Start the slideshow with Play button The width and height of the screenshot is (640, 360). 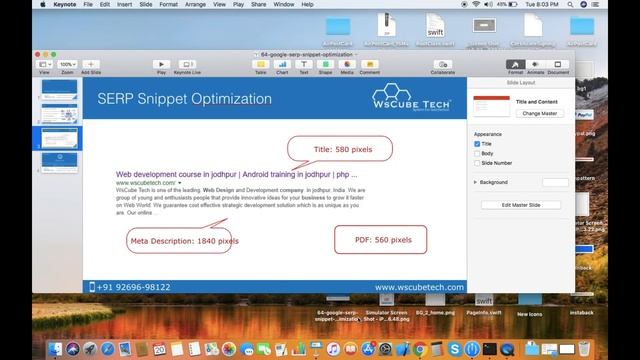(161, 64)
